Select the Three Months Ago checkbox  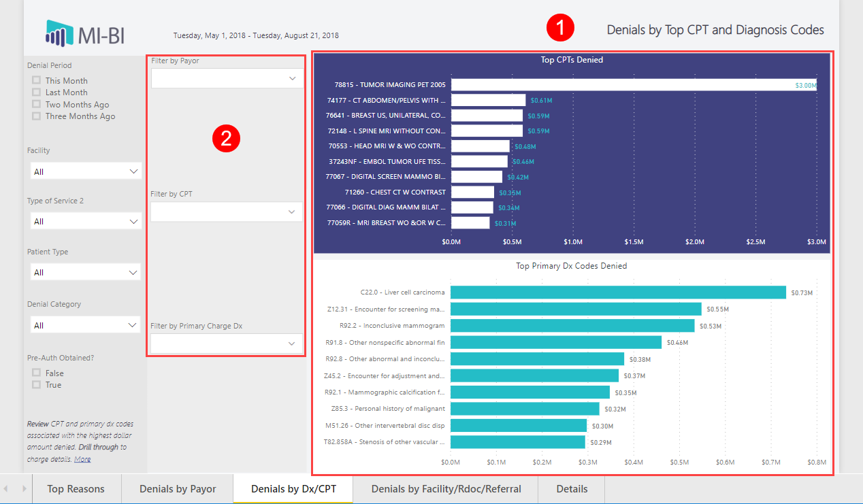(36, 116)
